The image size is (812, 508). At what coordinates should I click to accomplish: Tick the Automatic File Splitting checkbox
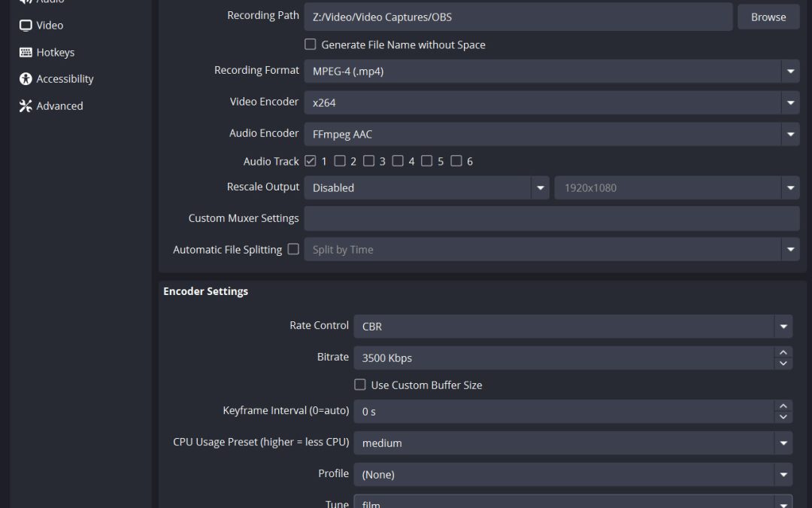pos(293,249)
